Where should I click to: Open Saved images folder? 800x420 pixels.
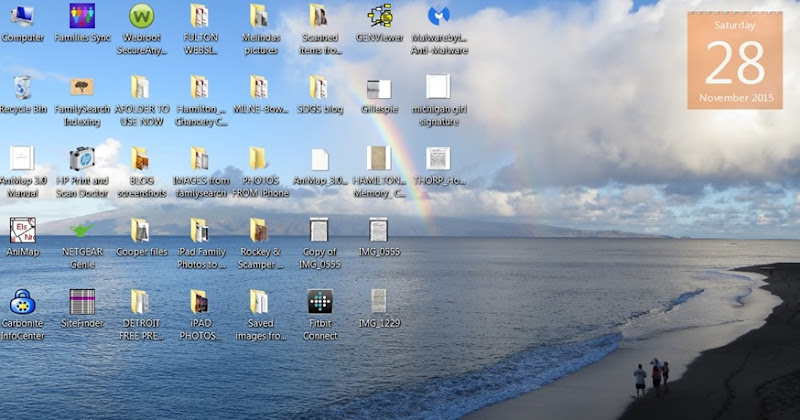pos(260,315)
